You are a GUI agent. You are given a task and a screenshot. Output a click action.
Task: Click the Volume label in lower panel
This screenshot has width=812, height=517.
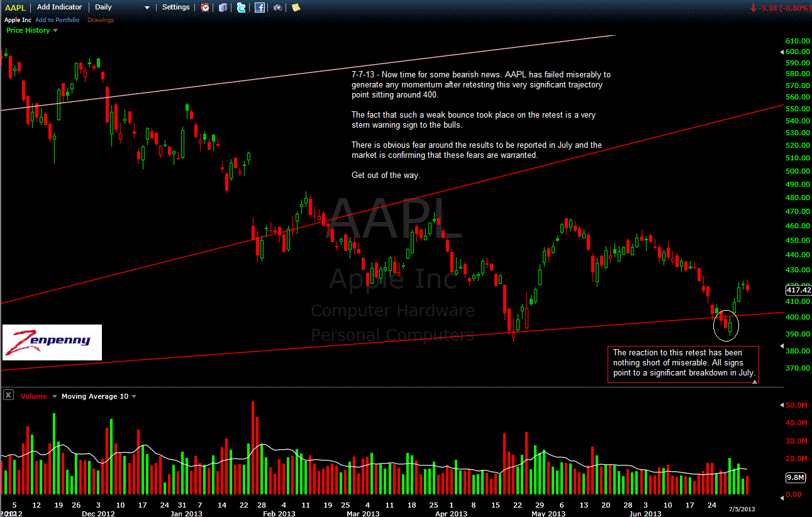click(34, 396)
